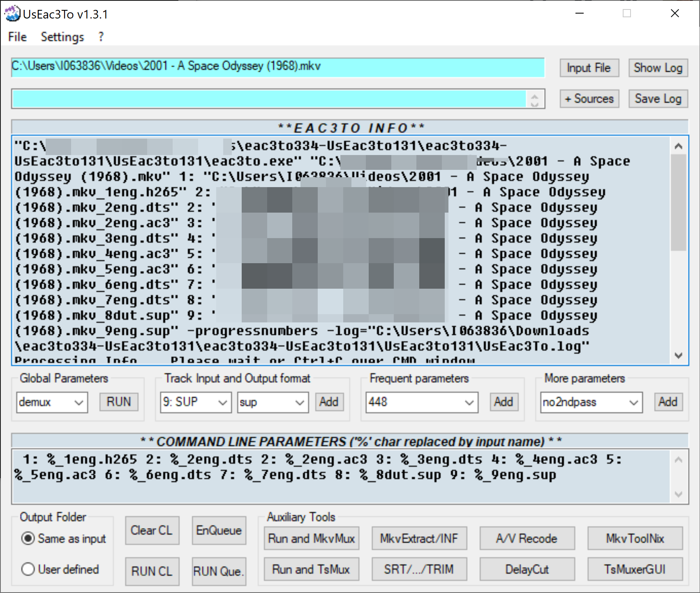Click the DelayCut button
Image resolution: width=700 pixels, height=593 pixels.
527,569
